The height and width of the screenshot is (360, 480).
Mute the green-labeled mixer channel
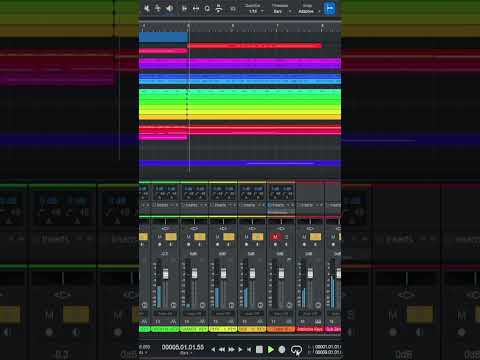coord(159,237)
